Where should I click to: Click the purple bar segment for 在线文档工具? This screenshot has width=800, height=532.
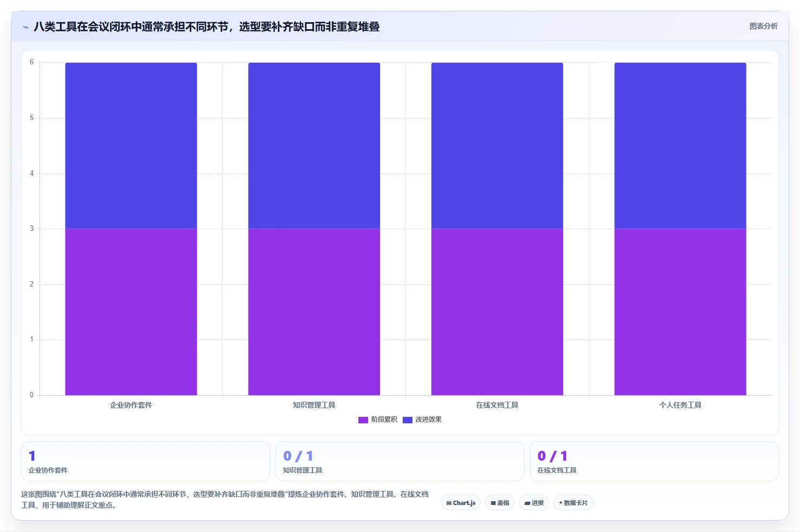coord(497,312)
